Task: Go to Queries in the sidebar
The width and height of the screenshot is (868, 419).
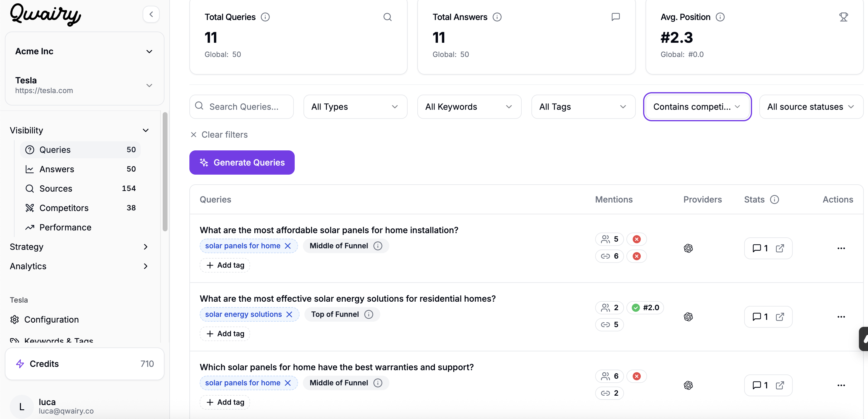Action: pos(80,150)
